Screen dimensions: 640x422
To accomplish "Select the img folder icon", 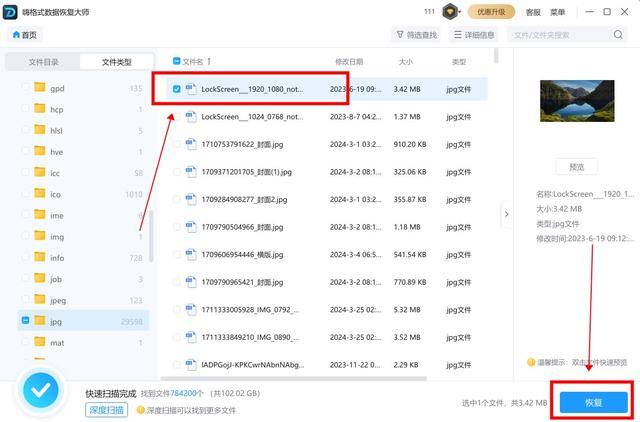I will click(40, 235).
